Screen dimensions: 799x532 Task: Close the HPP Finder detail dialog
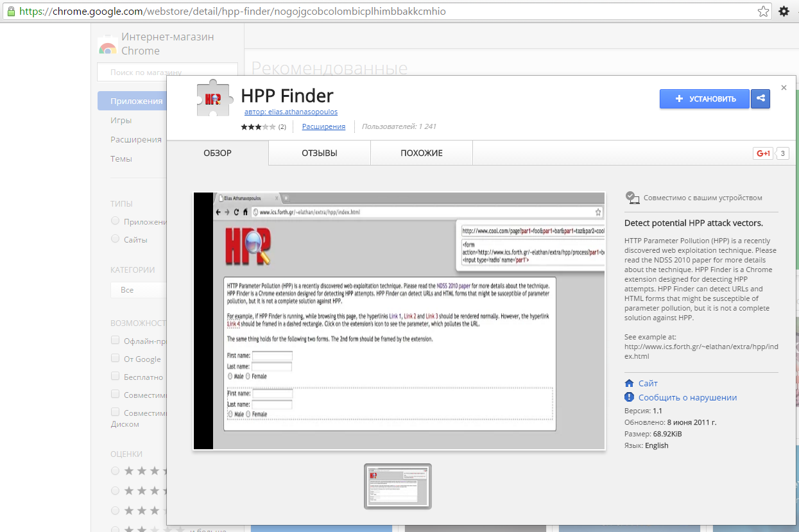pos(784,87)
